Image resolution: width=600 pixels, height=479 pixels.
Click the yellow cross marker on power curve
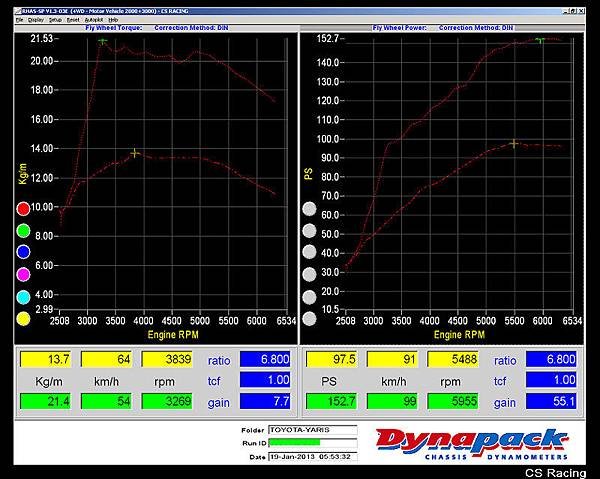tap(514, 144)
